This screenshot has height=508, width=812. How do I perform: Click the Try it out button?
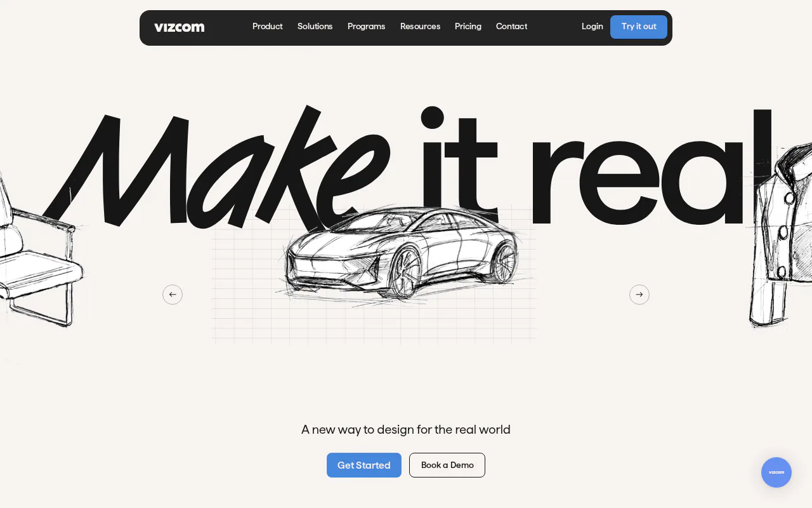pos(639,27)
